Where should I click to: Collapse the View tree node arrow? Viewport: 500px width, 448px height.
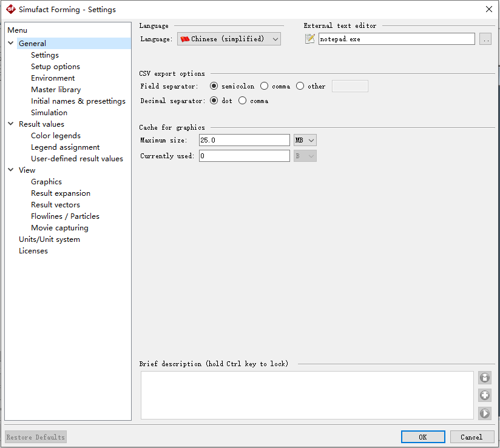pos(11,170)
